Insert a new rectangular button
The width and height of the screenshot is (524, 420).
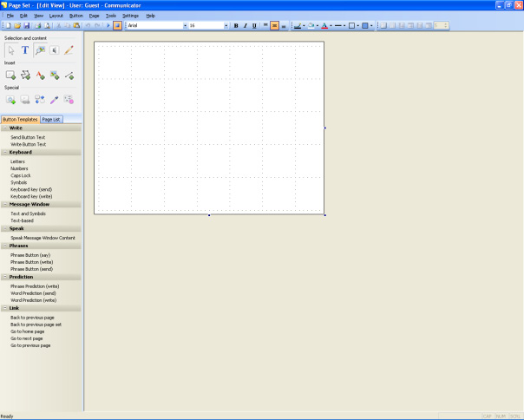[10, 75]
